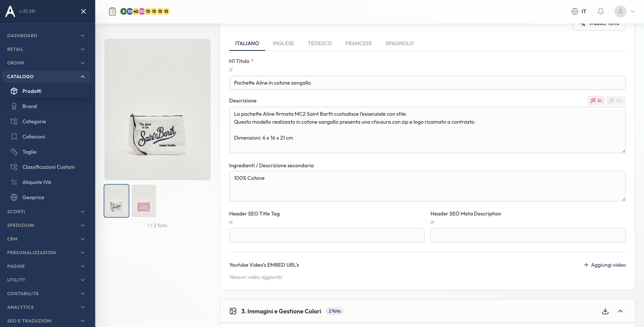The width and height of the screenshot is (644, 327).
Task: Generate description with the AI button
Action: point(596,101)
